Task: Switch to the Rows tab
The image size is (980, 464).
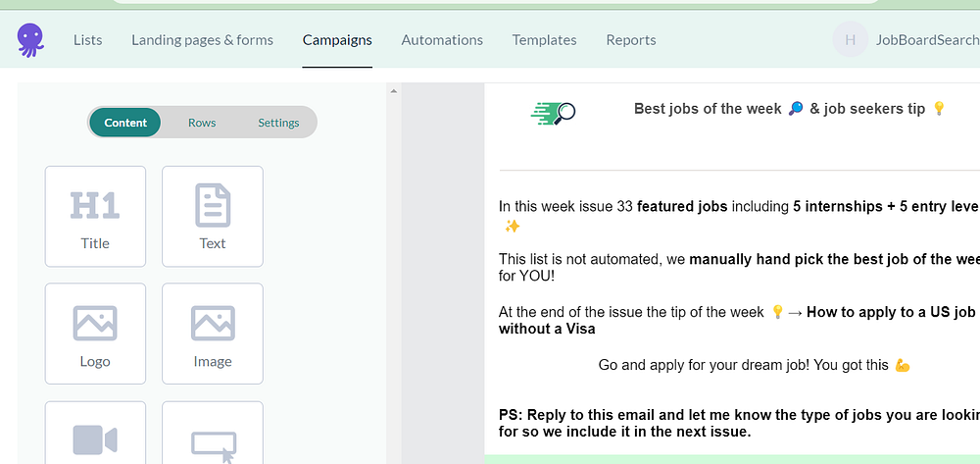Action: [202, 123]
